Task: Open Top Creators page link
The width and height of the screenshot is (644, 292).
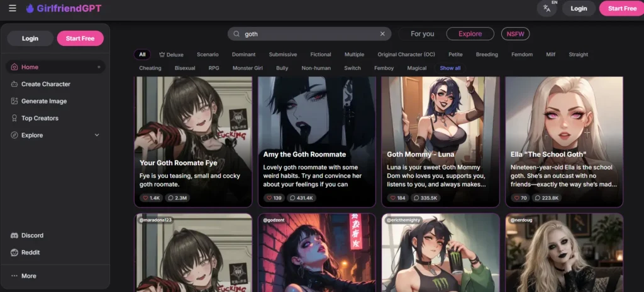Action: 40,118
